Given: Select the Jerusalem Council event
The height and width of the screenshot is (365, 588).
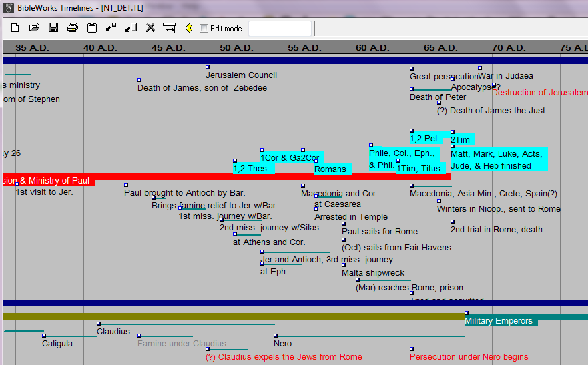Looking at the screenshot, I should pyautogui.click(x=241, y=75).
